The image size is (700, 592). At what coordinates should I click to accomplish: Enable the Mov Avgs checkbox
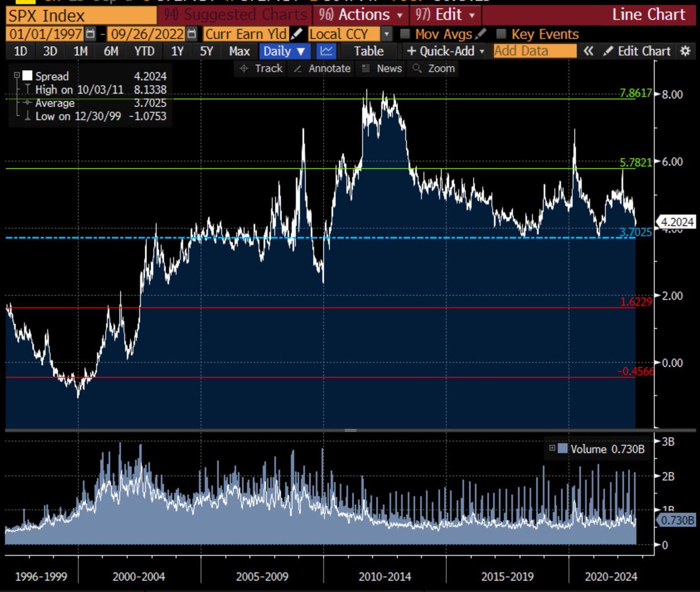[x=405, y=34]
